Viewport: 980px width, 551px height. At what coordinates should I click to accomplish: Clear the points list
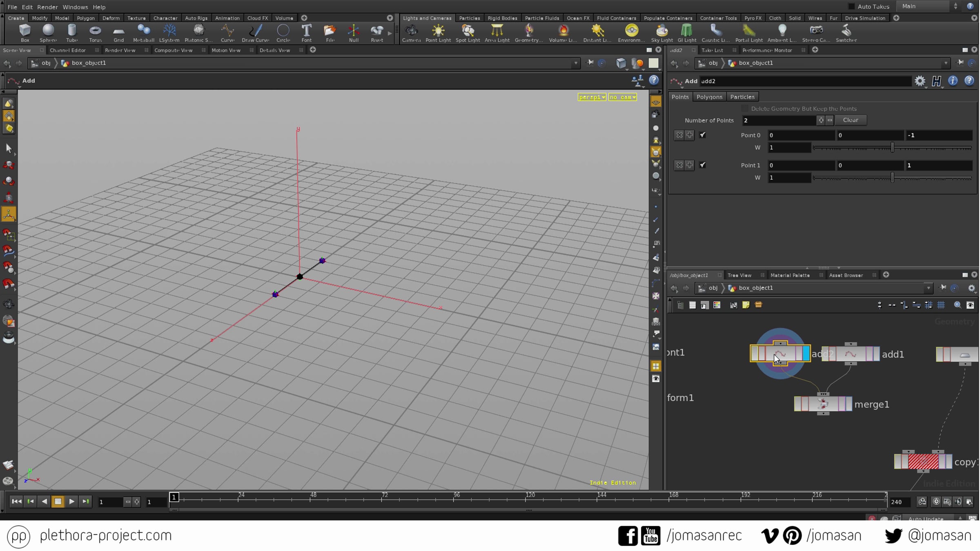click(x=851, y=120)
